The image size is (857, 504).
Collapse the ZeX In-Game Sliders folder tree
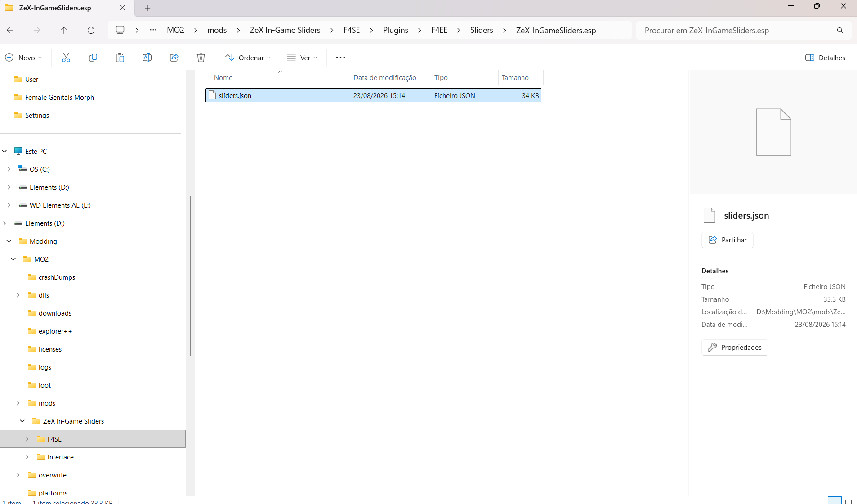point(22,421)
